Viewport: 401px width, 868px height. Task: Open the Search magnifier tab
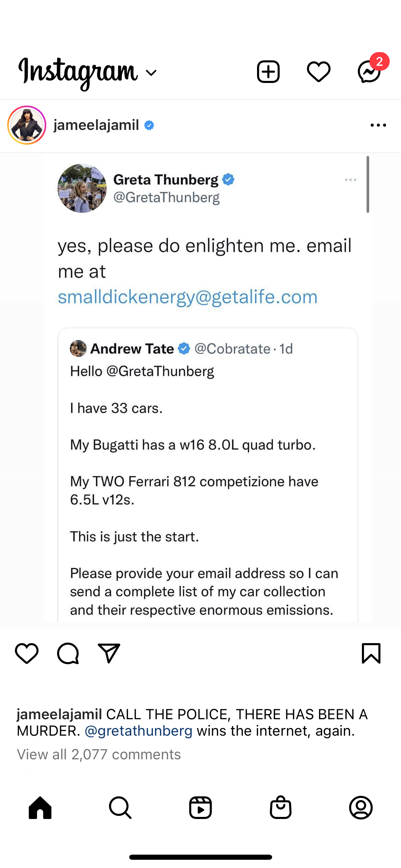tap(120, 808)
